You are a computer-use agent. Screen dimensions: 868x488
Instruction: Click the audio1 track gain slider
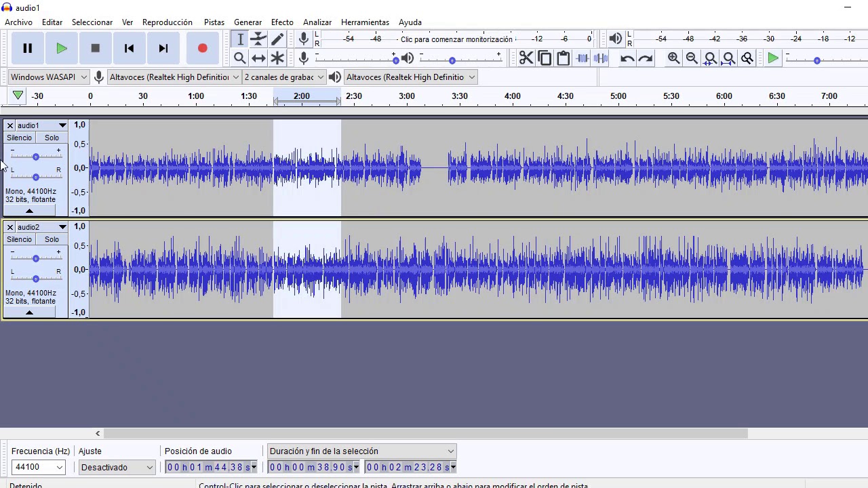(x=35, y=157)
